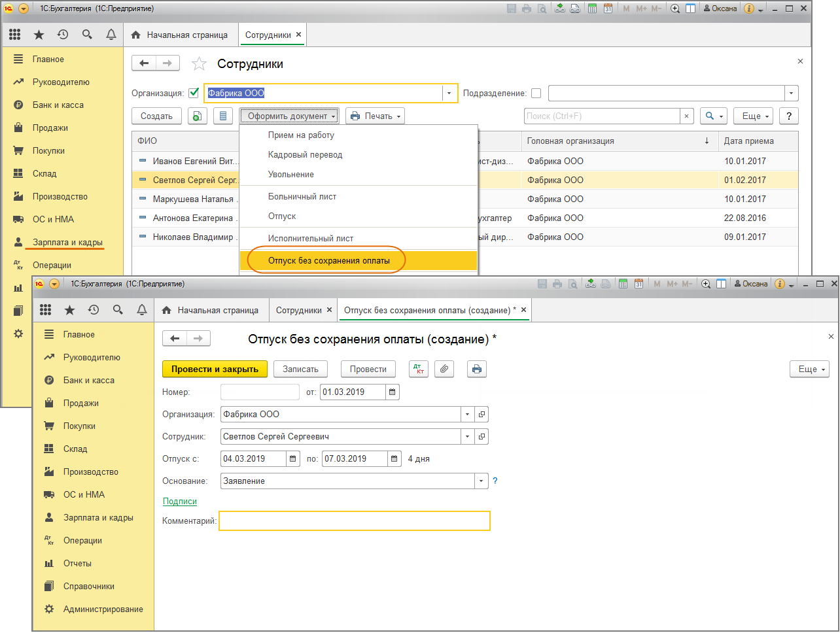
Task: Expand the Организация dropdown in document form
Action: 467,415
